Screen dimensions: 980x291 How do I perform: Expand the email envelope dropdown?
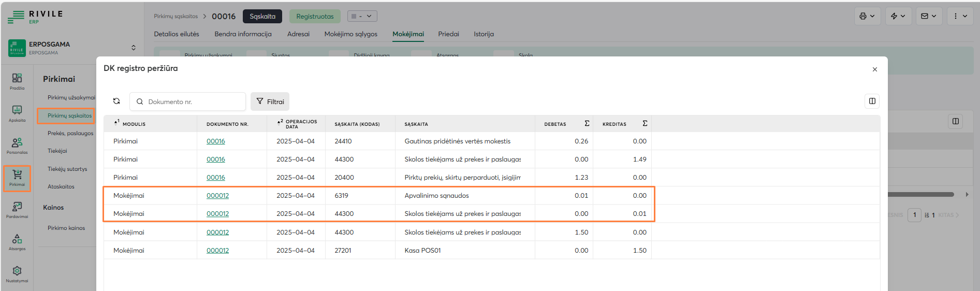[x=929, y=16]
